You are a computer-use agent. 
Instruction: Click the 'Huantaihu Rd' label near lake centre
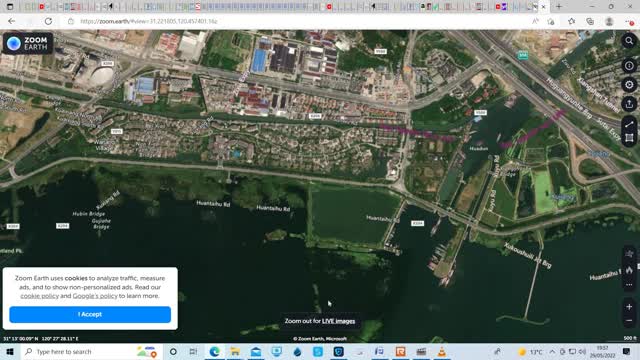click(273, 208)
